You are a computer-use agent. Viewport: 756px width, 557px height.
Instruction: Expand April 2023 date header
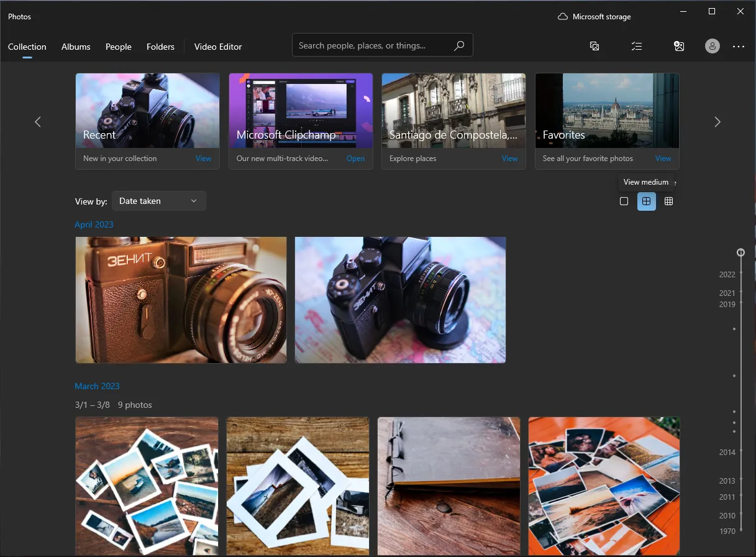[x=94, y=224]
